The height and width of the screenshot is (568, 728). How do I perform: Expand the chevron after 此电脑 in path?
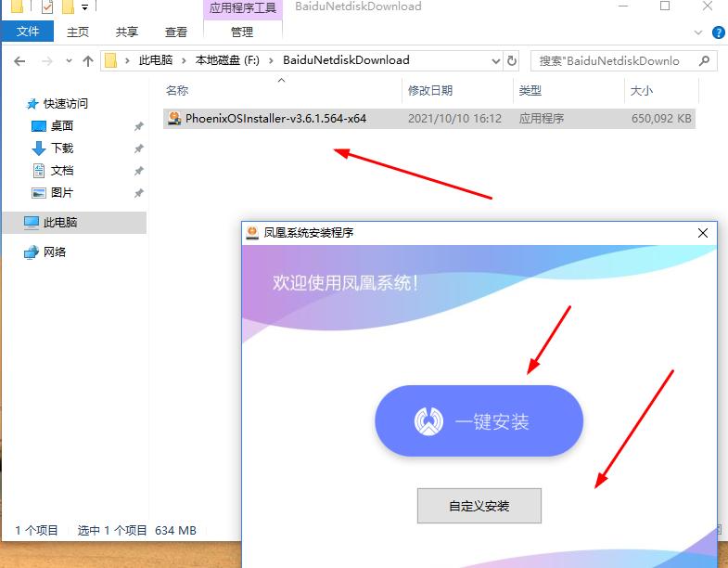[184, 60]
